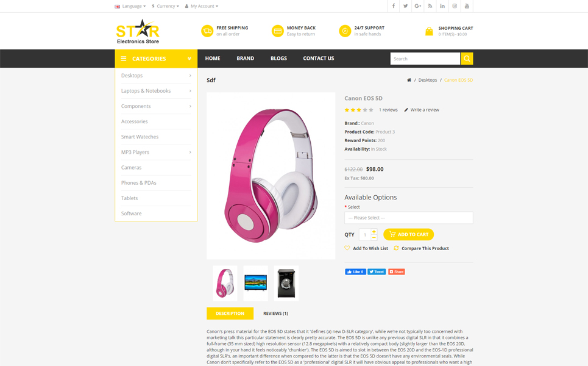
Task: Go to home via breadcrumb house icon
Action: click(x=409, y=80)
